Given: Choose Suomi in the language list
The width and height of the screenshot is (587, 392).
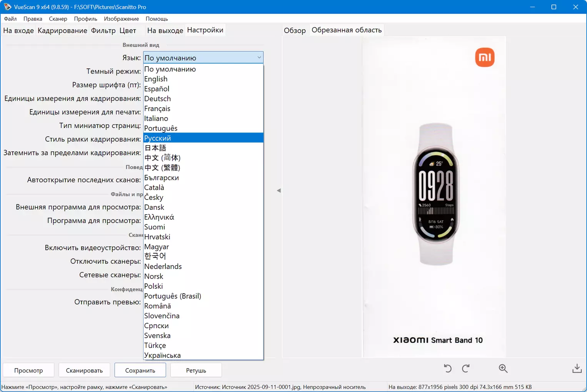Looking at the screenshot, I should 203,227.
